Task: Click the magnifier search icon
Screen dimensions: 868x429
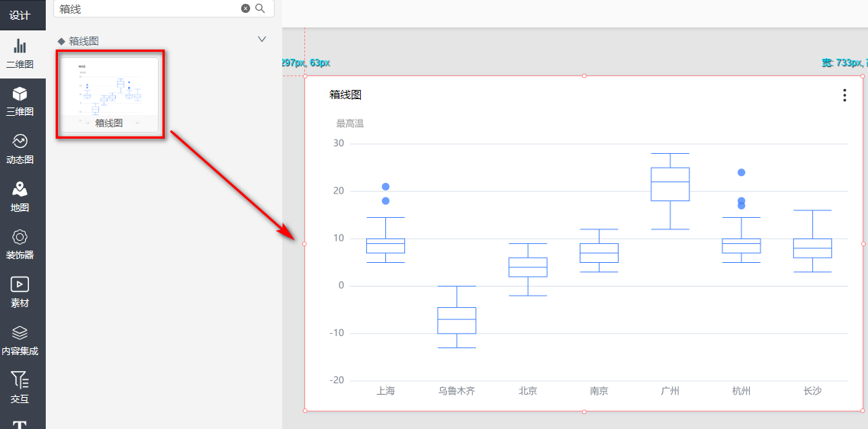Action: (x=260, y=8)
